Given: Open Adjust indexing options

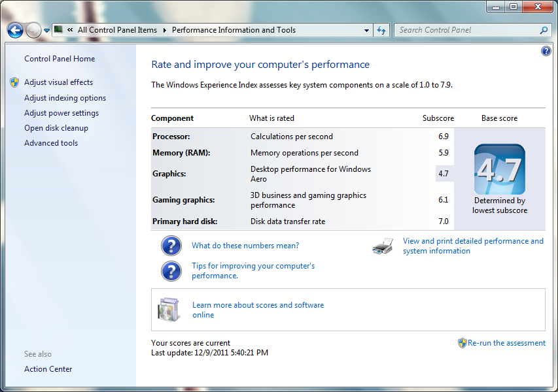Looking at the screenshot, I should click(x=65, y=98).
